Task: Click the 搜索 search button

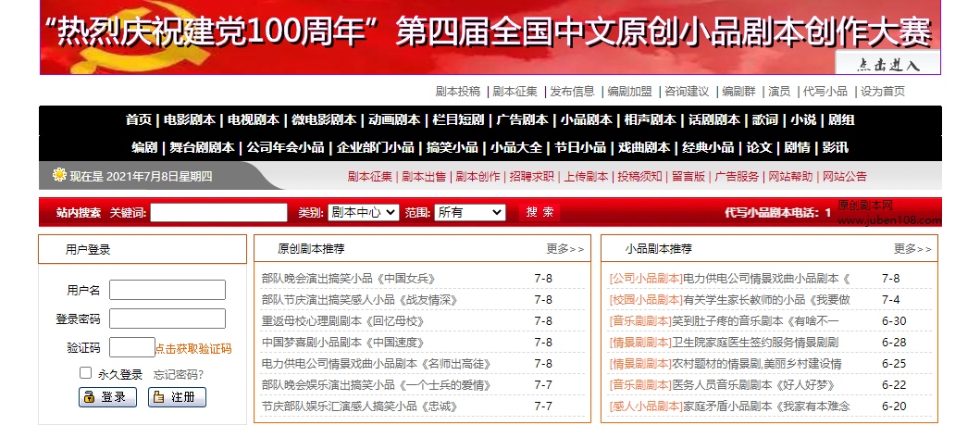Action: tap(540, 212)
